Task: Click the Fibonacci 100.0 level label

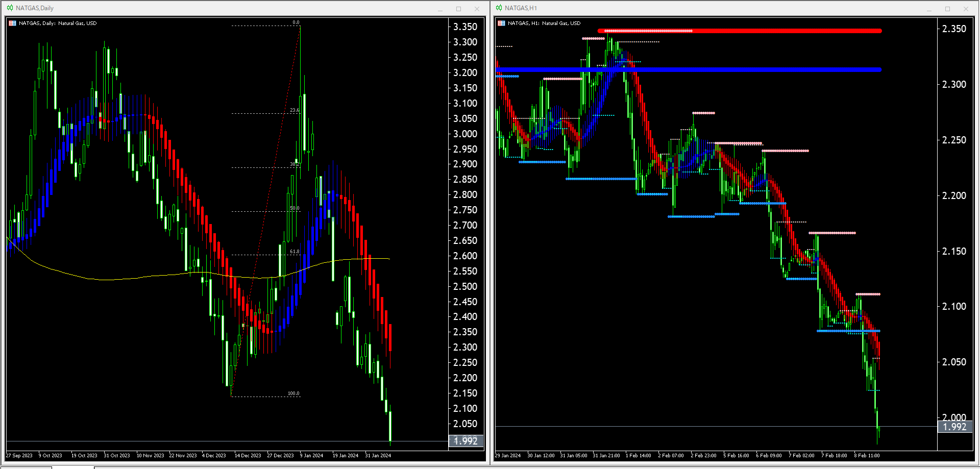Action: point(293,393)
